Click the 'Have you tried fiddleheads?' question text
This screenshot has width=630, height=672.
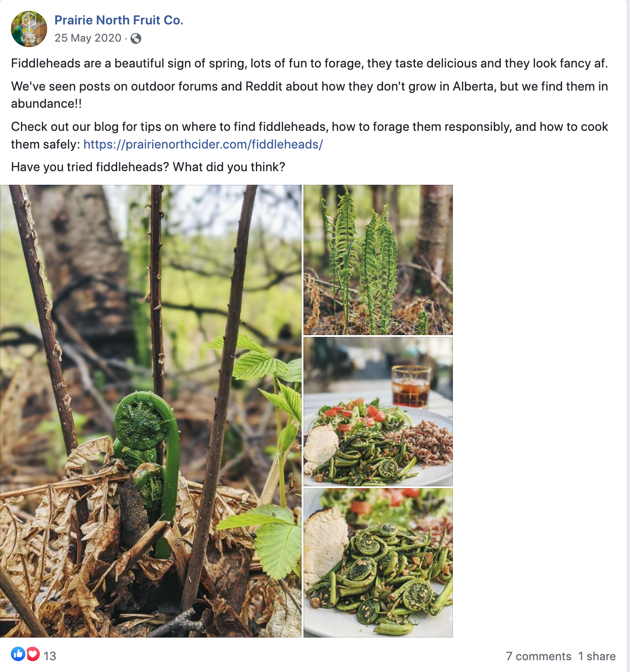[x=148, y=167]
